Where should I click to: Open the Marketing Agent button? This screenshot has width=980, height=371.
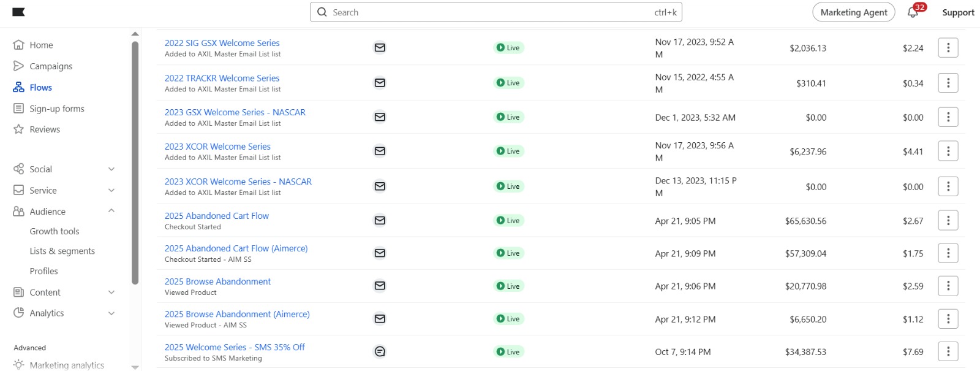pos(853,12)
